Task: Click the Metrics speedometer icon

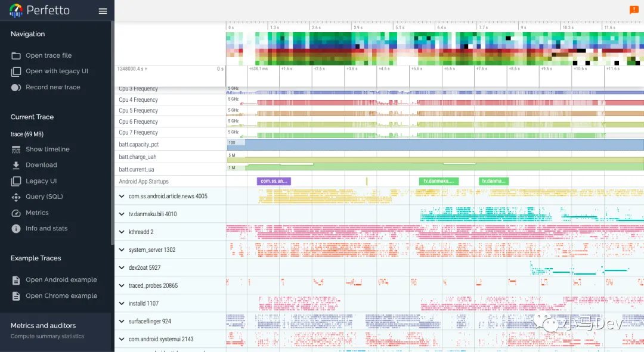Action: (x=16, y=213)
